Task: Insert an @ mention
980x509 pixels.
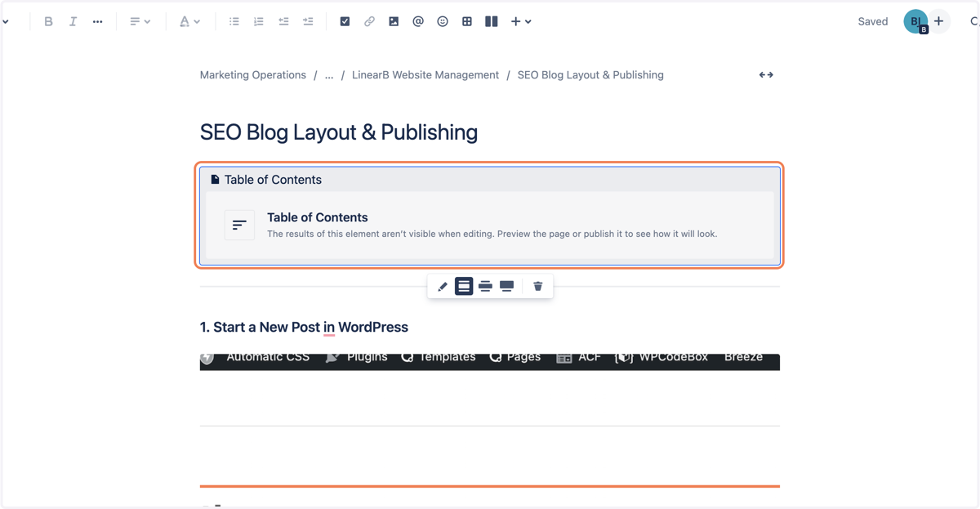Action: point(418,21)
